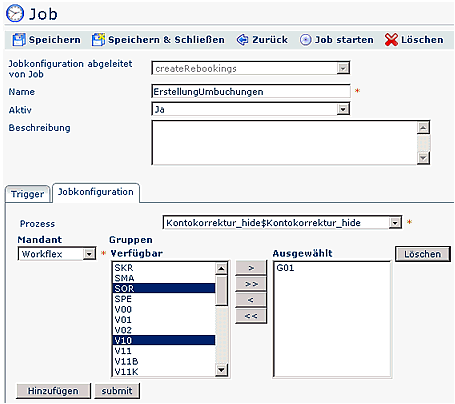
Task: Move selected groups with the > button
Action: tap(251, 268)
